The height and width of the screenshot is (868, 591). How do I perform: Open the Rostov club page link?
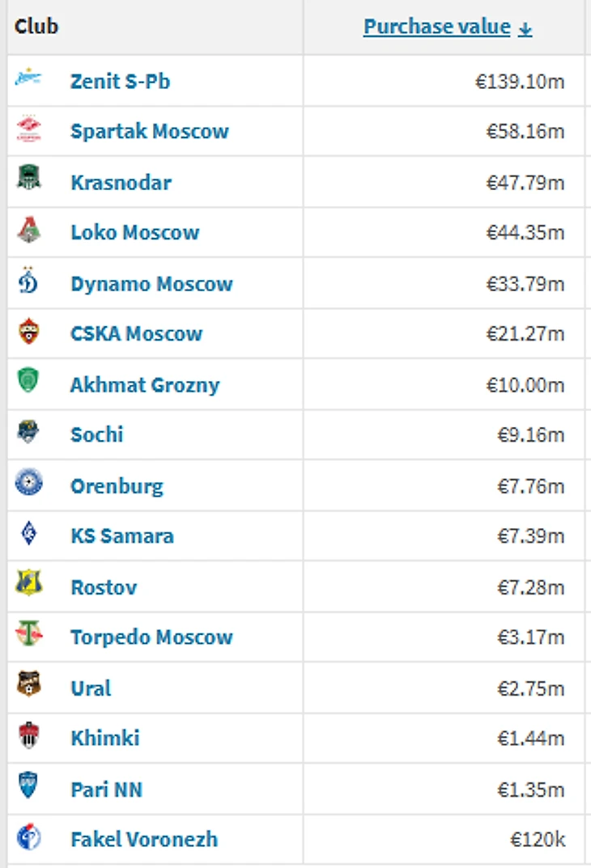click(x=104, y=586)
